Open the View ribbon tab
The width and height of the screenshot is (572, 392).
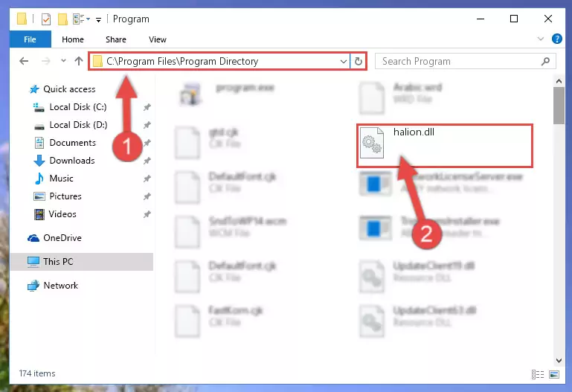[x=157, y=39]
